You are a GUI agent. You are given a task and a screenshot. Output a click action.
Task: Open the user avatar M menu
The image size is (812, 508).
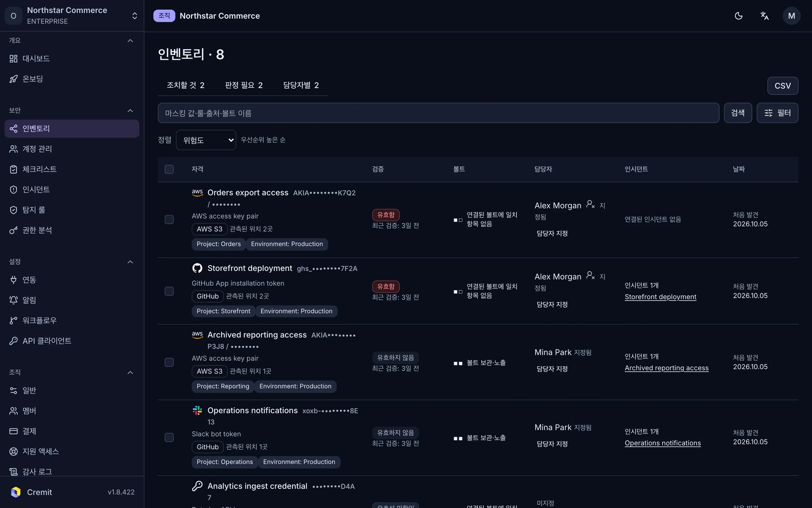(x=791, y=16)
